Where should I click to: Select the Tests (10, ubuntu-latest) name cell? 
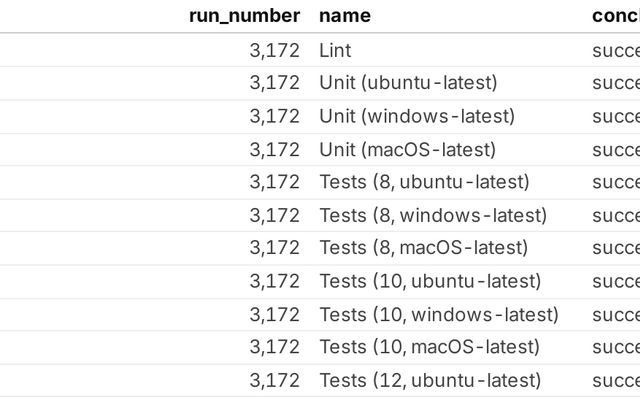430,281
